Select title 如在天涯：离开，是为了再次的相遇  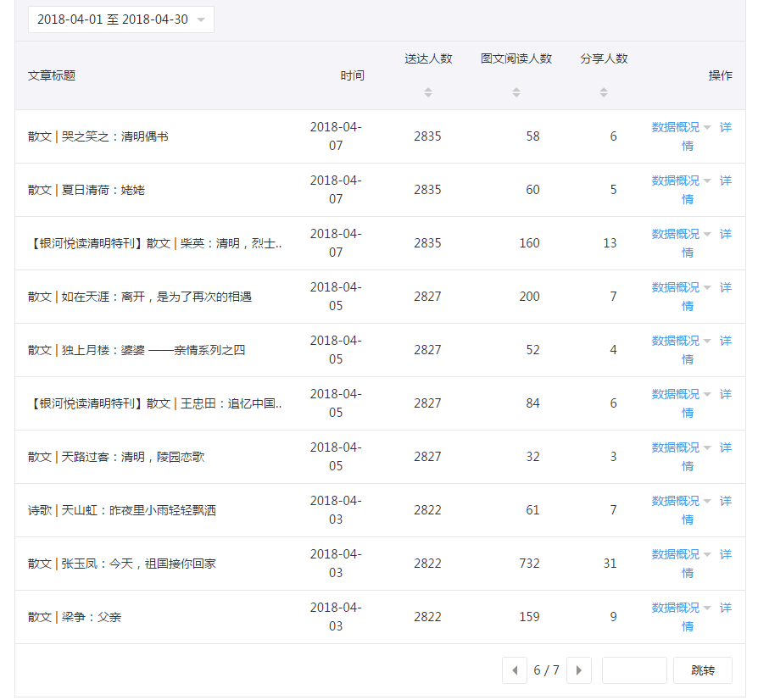pos(157,297)
